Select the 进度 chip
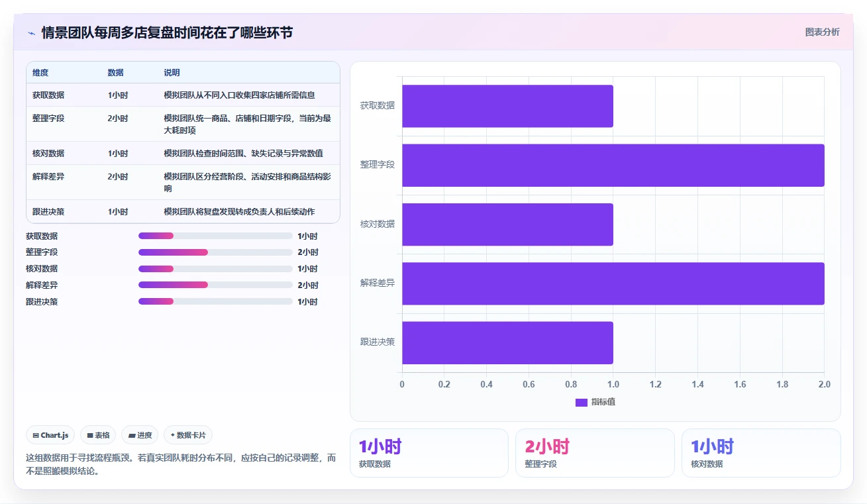This screenshot has width=867, height=504. (x=140, y=435)
